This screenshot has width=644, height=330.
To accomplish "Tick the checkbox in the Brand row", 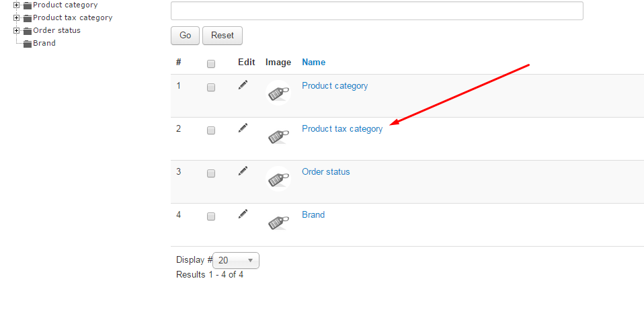I will 211,216.
